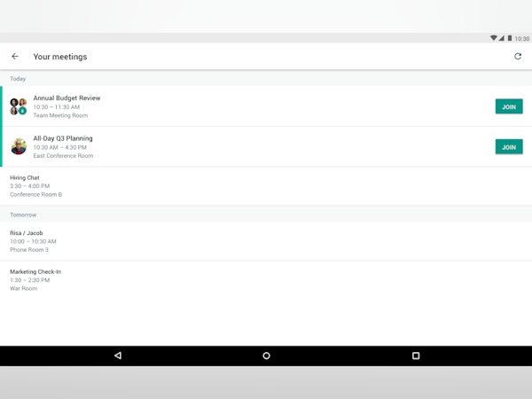Viewport: 532px width, 399px height.
Task: Click the Phone Room 3 location
Action: point(29,250)
